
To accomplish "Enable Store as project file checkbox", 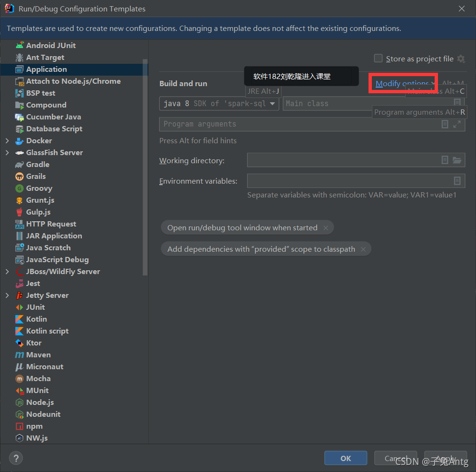I will click(378, 59).
